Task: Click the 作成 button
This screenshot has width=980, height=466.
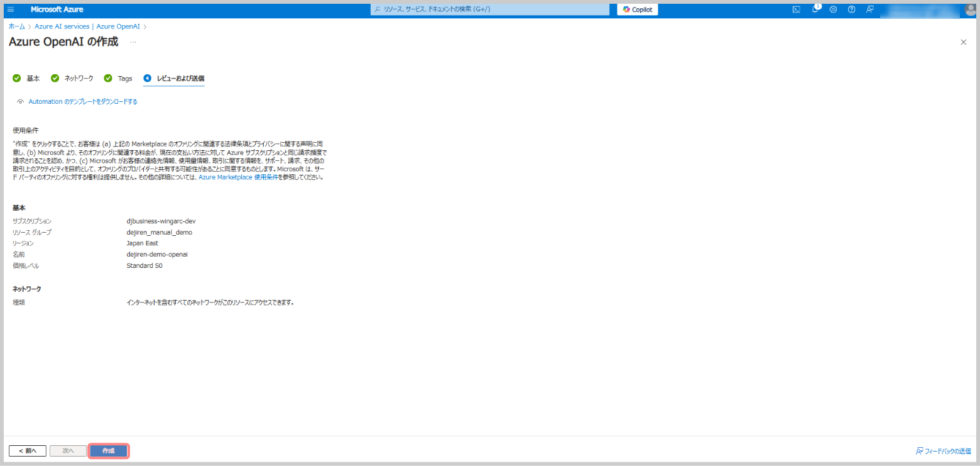Action: pos(109,451)
